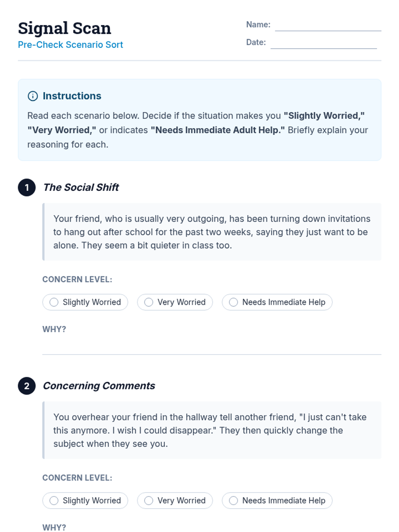Image resolution: width=399 pixels, height=532 pixels.
Task: Click the WHY? label under scenario 2
Action: click(x=54, y=528)
